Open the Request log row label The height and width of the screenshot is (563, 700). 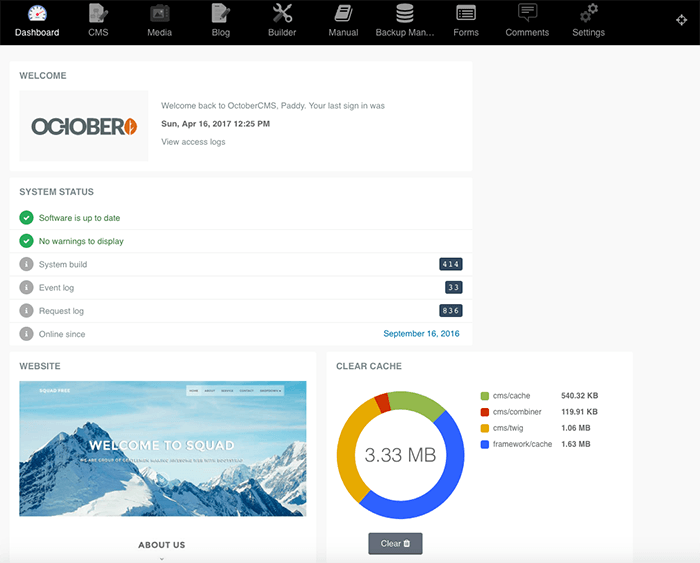point(61,311)
